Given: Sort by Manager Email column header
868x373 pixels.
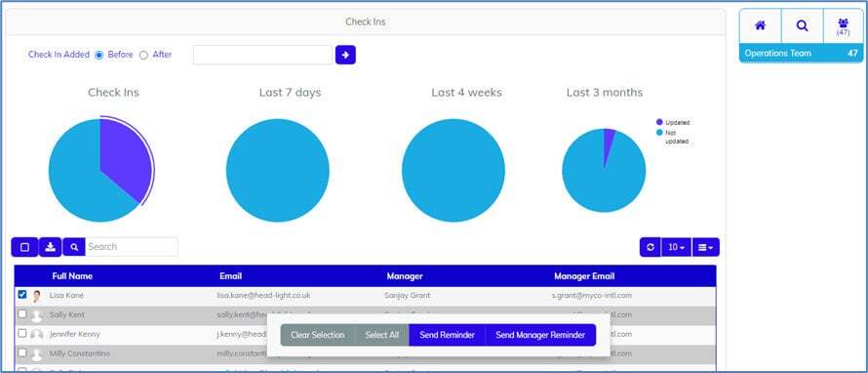Looking at the screenshot, I should pyautogui.click(x=584, y=276).
